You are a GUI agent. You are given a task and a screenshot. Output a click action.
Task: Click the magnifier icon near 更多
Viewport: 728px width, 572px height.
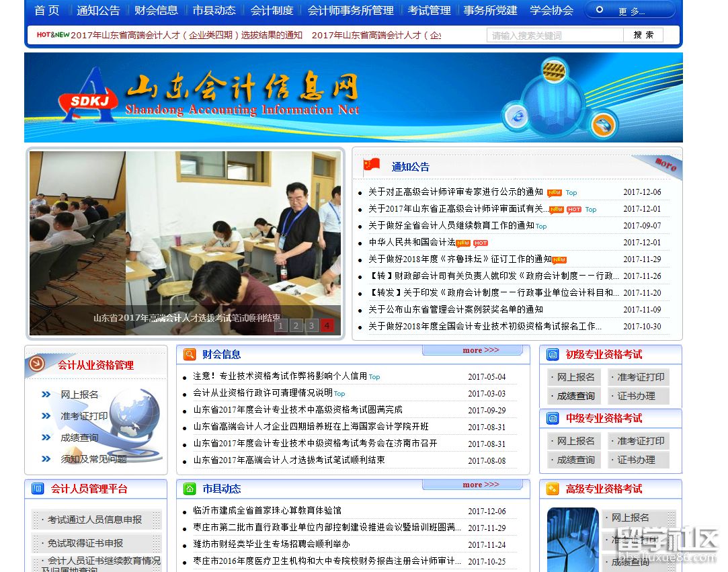click(x=598, y=9)
